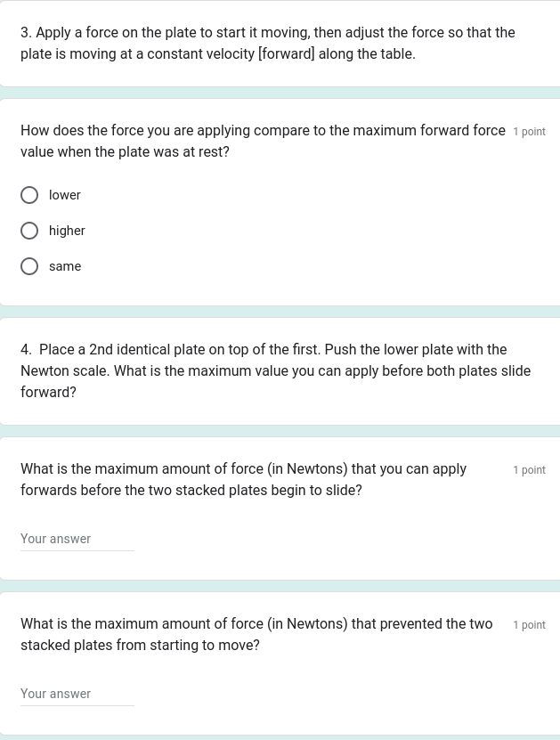Pick the 'same' radio button
Screen dimensions: 560x740
point(29,266)
